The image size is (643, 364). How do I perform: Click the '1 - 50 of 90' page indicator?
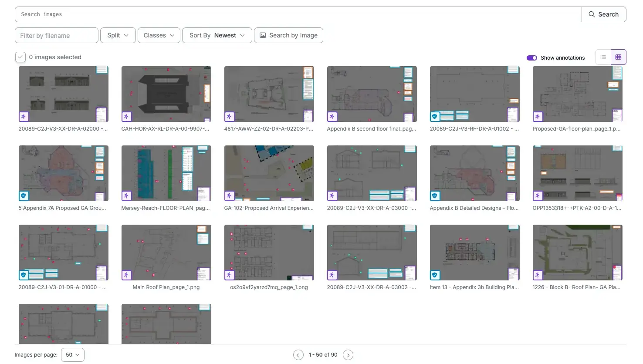coord(323,355)
